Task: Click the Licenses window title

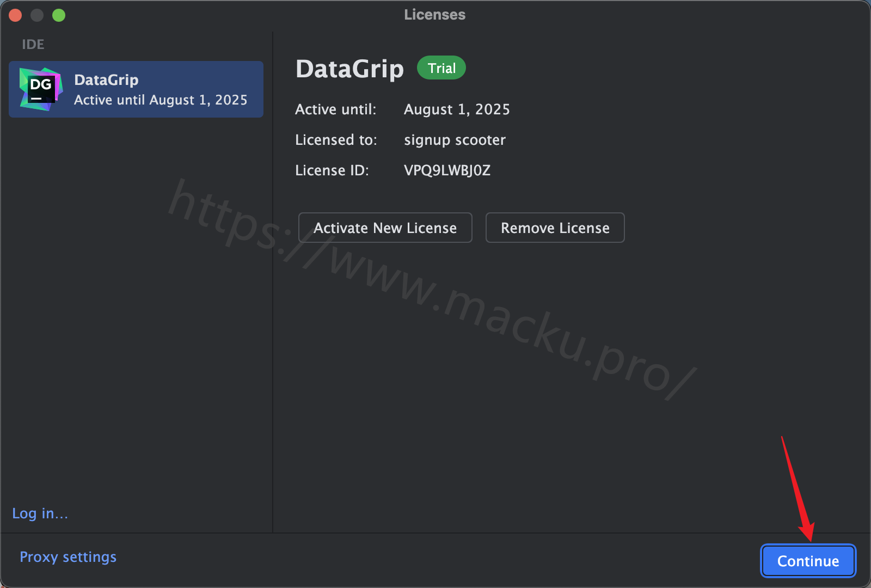Action: 435,15
